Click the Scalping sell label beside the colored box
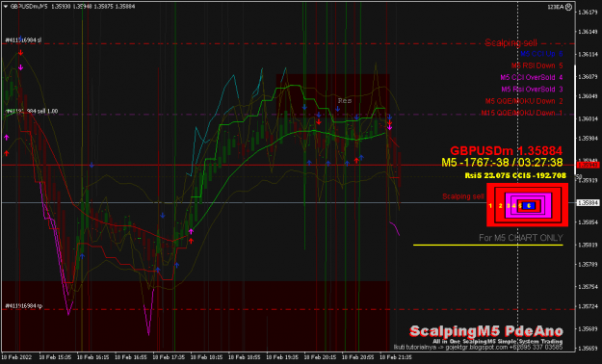This screenshot has height=364, width=602. (x=463, y=196)
